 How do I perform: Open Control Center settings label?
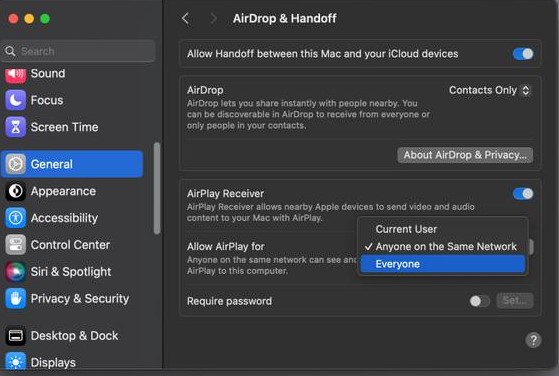point(70,245)
